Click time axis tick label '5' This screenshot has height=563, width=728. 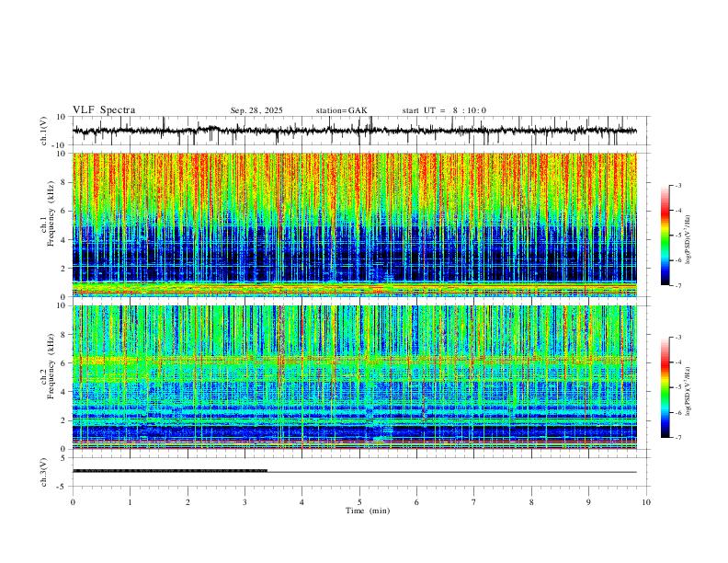[359, 502]
